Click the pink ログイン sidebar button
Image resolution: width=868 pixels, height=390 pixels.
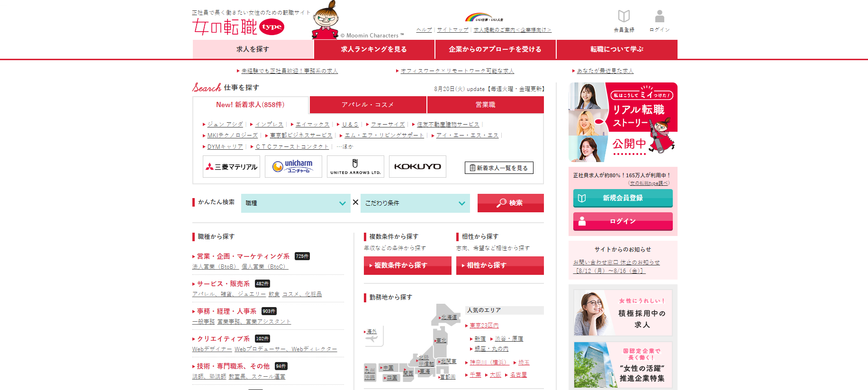(x=623, y=221)
